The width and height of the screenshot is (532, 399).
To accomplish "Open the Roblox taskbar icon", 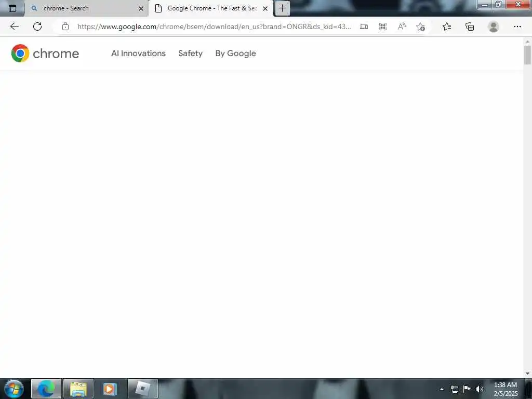I will click(x=143, y=389).
